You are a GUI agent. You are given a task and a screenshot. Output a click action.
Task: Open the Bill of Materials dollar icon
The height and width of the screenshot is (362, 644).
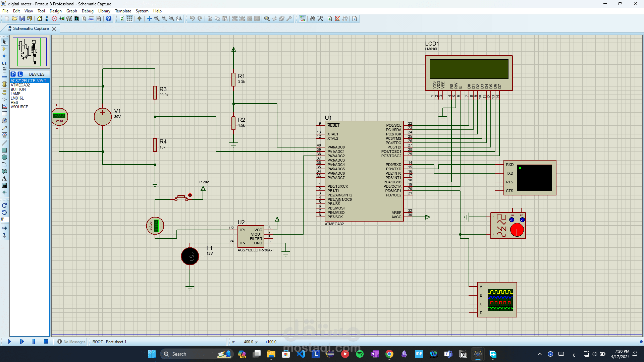pyautogui.click(x=84, y=18)
